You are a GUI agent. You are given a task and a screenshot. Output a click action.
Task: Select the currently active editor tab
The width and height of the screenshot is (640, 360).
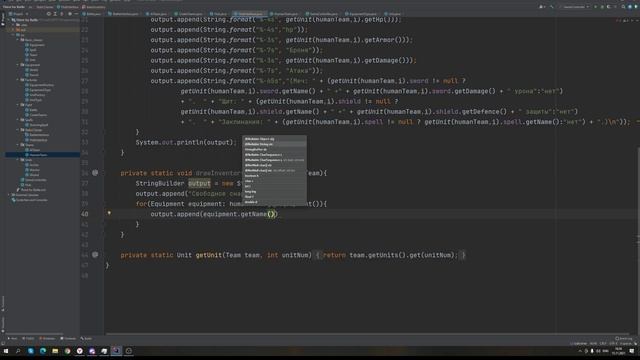tap(249, 14)
